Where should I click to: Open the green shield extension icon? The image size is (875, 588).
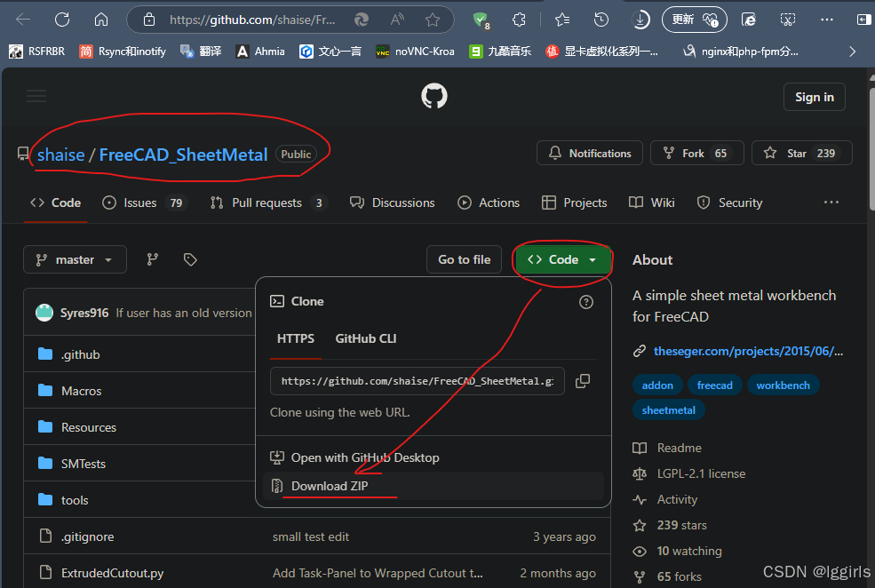pyautogui.click(x=481, y=20)
